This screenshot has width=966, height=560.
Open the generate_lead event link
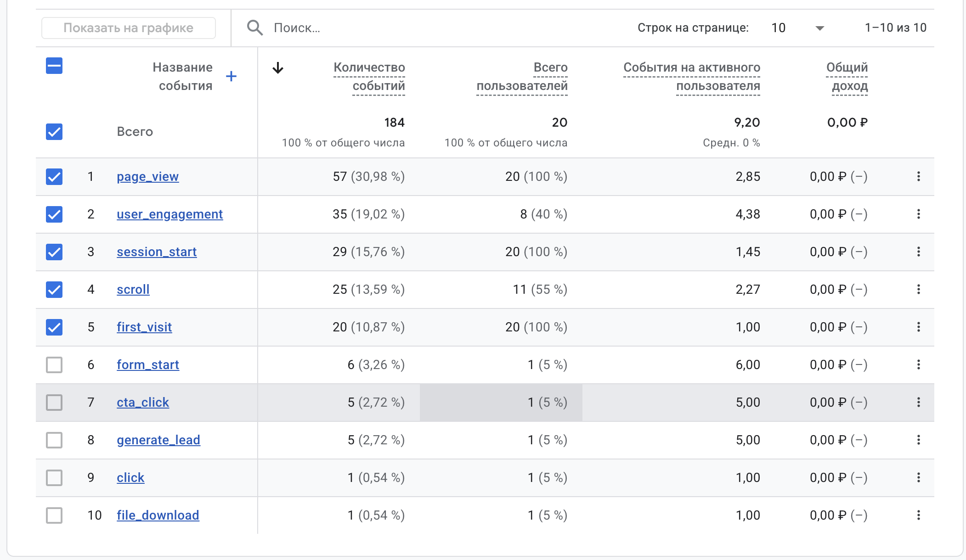point(158,440)
